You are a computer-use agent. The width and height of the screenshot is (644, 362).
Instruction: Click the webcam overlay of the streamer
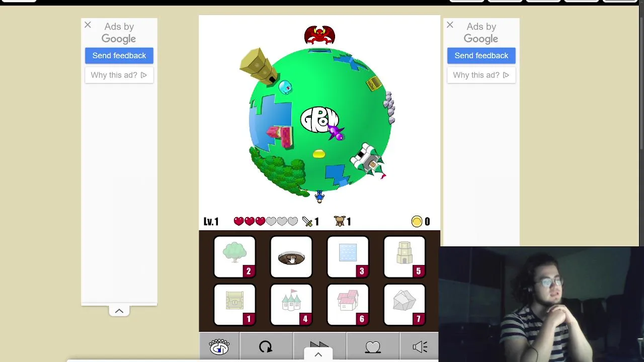pos(541,304)
